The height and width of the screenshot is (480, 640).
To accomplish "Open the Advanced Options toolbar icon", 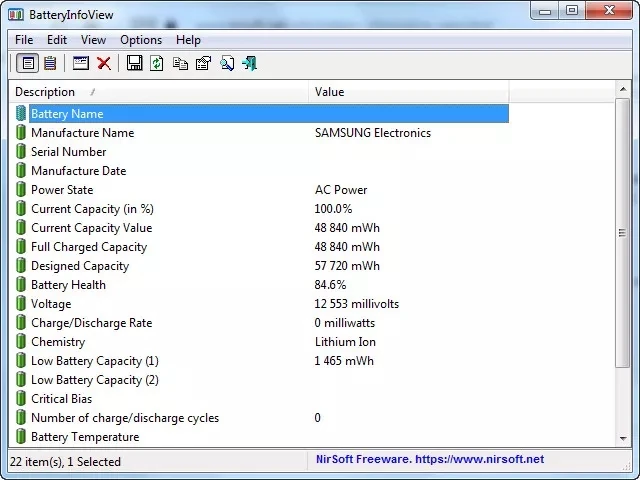I will point(203,63).
